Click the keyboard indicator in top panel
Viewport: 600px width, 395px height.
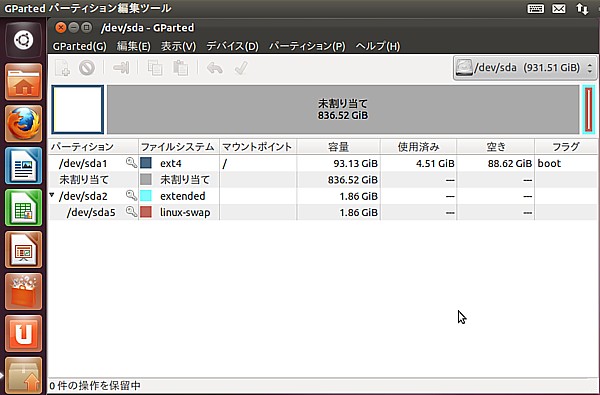click(535, 8)
